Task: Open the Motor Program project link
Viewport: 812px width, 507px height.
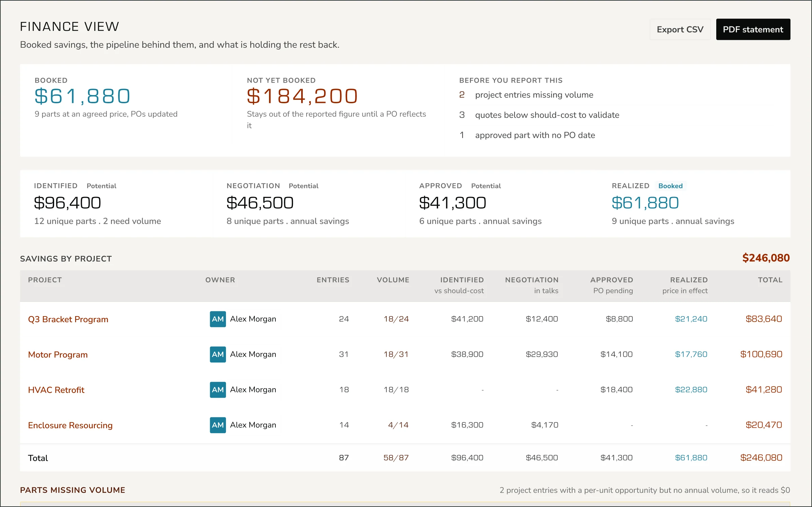Action: pos(58,354)
